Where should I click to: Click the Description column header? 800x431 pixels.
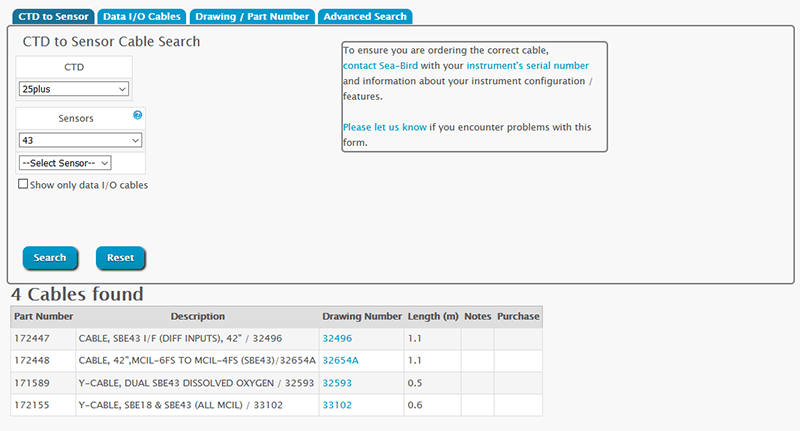pos(197,316)
